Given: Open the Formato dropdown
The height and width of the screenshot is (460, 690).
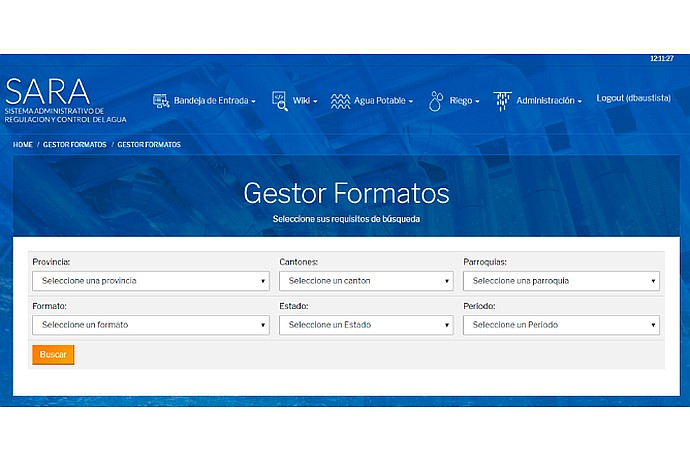Looking at the screenshot, I should [151, 325].
